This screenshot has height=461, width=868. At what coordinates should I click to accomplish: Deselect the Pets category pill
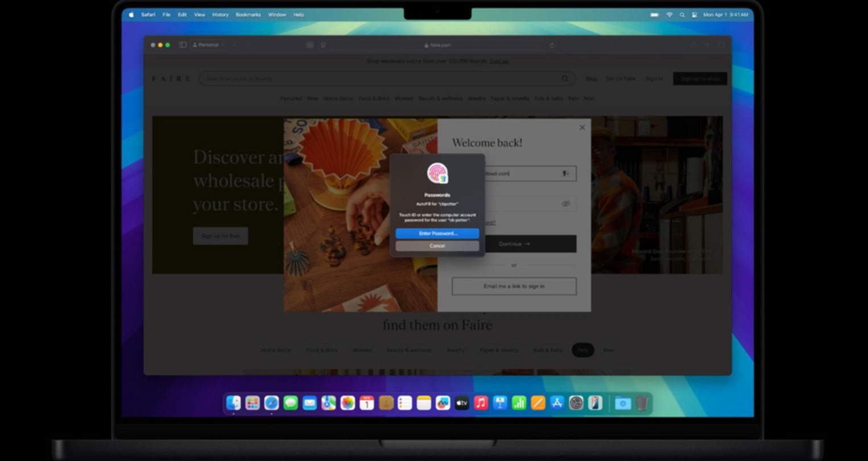(582, 350)
